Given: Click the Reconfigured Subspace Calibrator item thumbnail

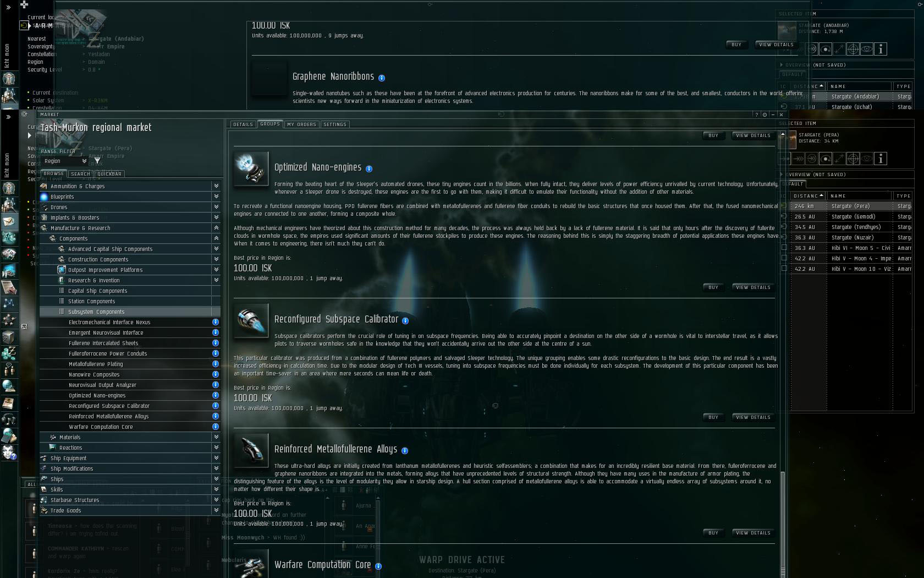Looking at the screenshot, I should click(x=251, y=320).
